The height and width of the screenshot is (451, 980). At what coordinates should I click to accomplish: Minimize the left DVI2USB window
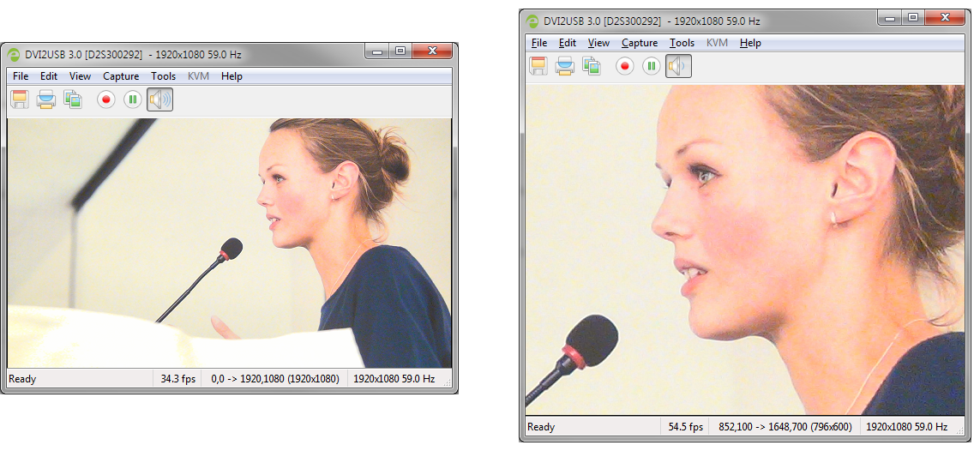[377, 51]
